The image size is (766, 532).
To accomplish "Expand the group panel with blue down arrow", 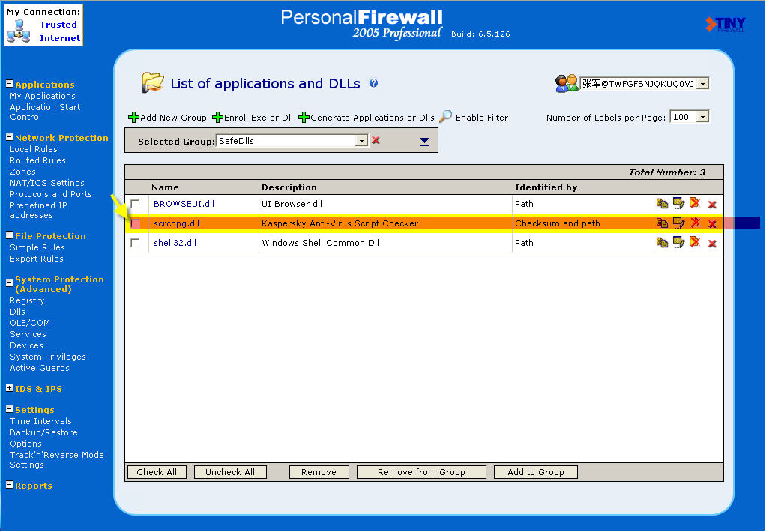I will [424, 141].
